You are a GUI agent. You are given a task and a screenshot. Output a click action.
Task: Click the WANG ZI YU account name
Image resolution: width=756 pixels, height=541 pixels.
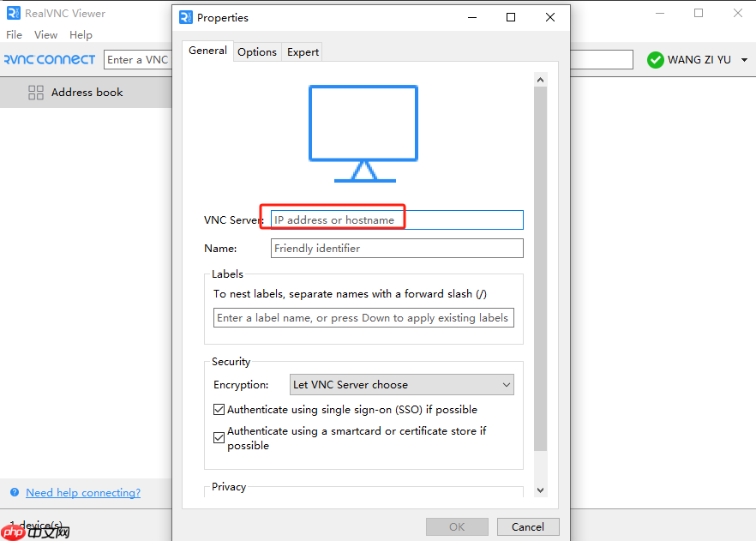pos(699,60)
